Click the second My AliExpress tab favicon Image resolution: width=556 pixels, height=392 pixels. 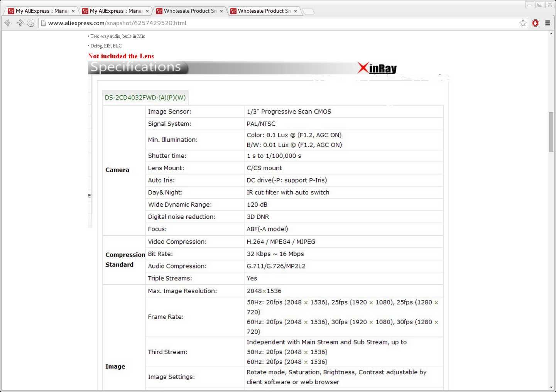tap(85, 11)
